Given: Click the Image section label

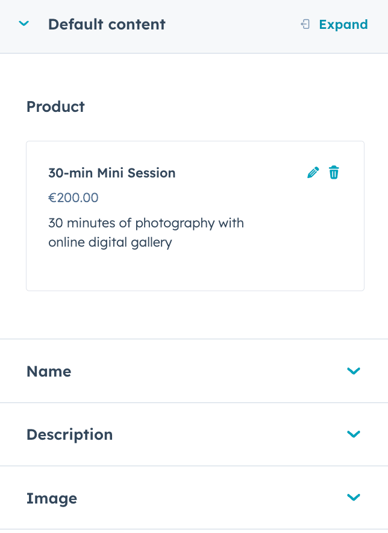Looking at the screenshot, I should click(x=52, y=499).
